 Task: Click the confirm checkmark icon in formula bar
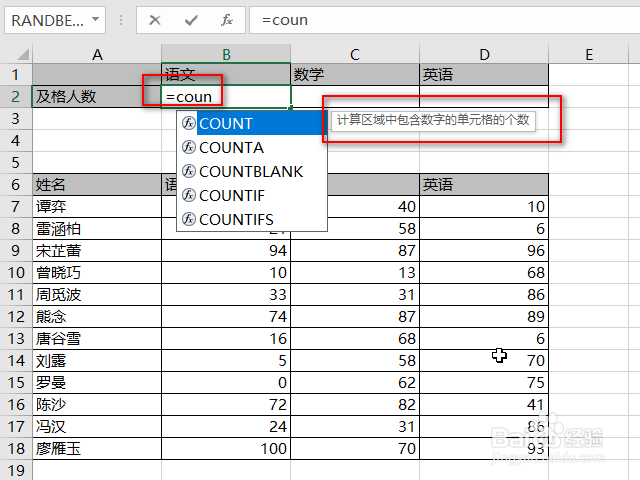coord(191,20)
